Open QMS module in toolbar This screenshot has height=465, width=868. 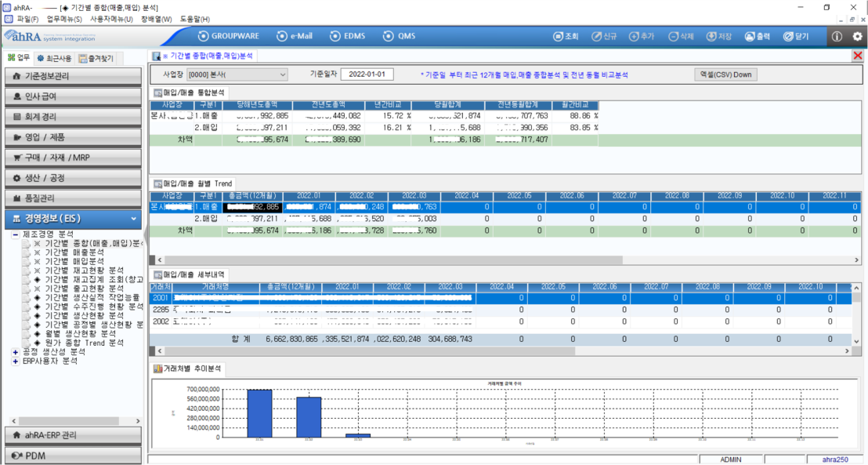399,36
